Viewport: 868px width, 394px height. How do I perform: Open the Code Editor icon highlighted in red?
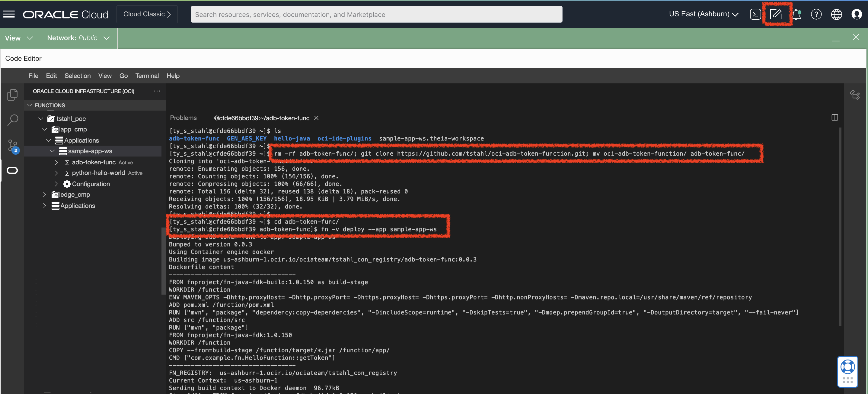[x=776, y=14]
